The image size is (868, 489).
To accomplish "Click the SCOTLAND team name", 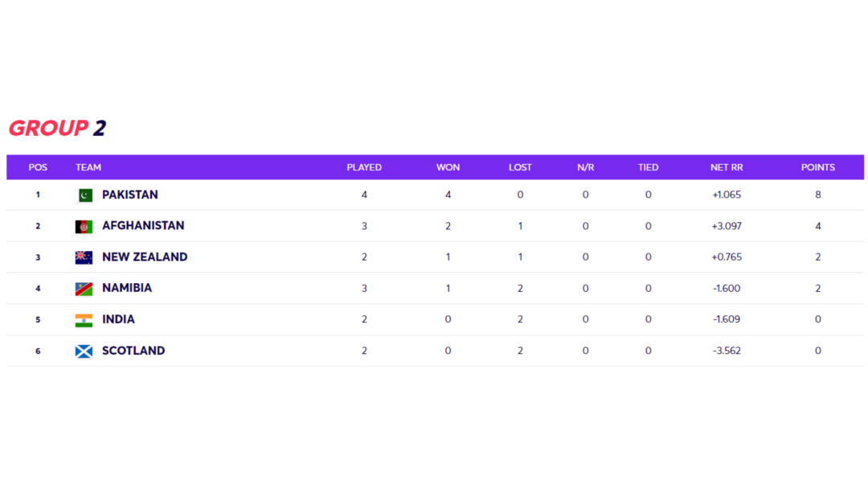I will (133, 351).
